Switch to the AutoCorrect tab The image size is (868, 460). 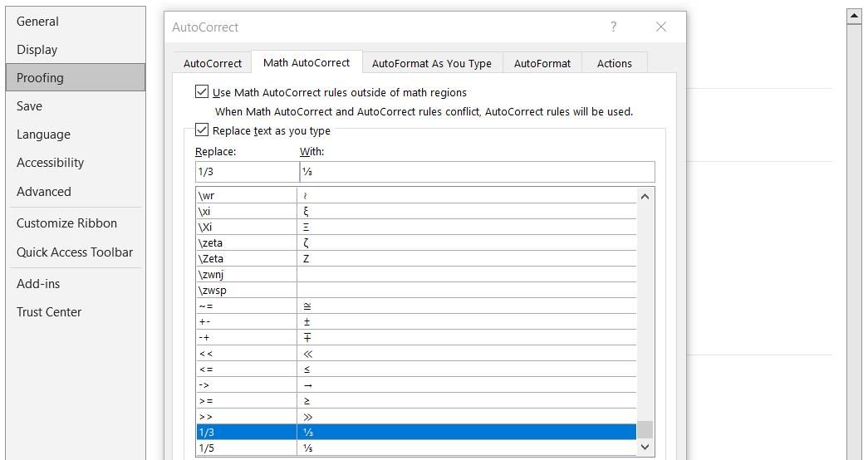213,63
